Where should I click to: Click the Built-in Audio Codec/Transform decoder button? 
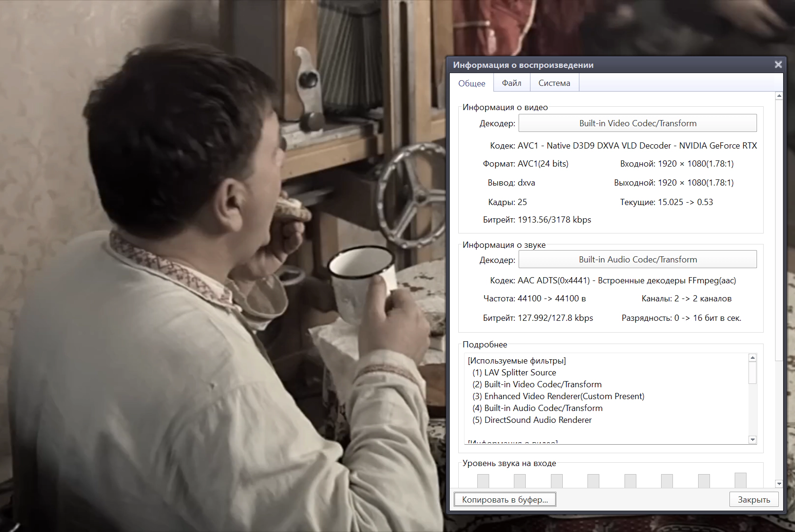point(637,260)
